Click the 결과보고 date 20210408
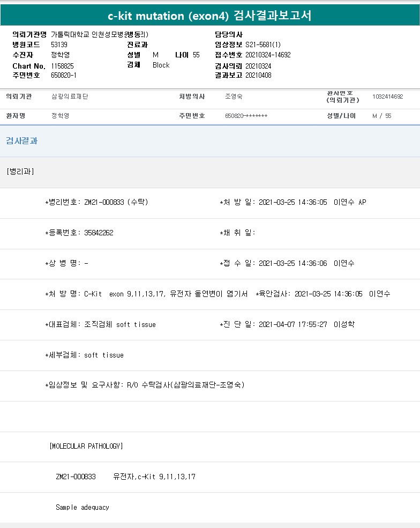 tap(258, 75)
